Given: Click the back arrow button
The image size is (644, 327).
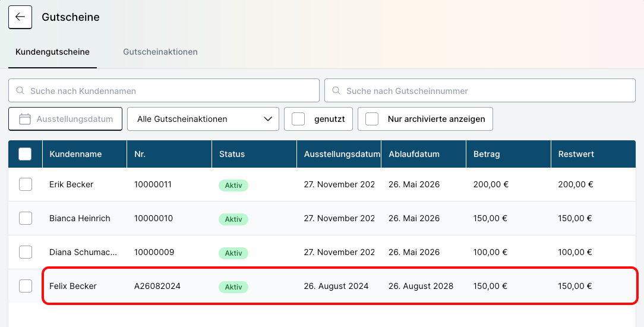Looking at the screenshot, I should [x=20, y=17].
